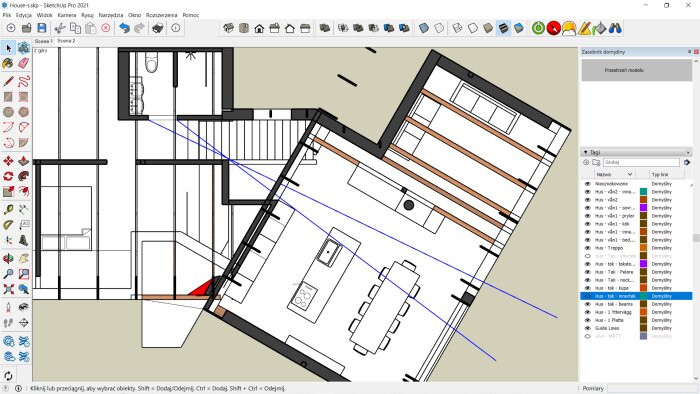700x394 pixels.
Task: Activate the Move tool
Action: click(8, 161)
